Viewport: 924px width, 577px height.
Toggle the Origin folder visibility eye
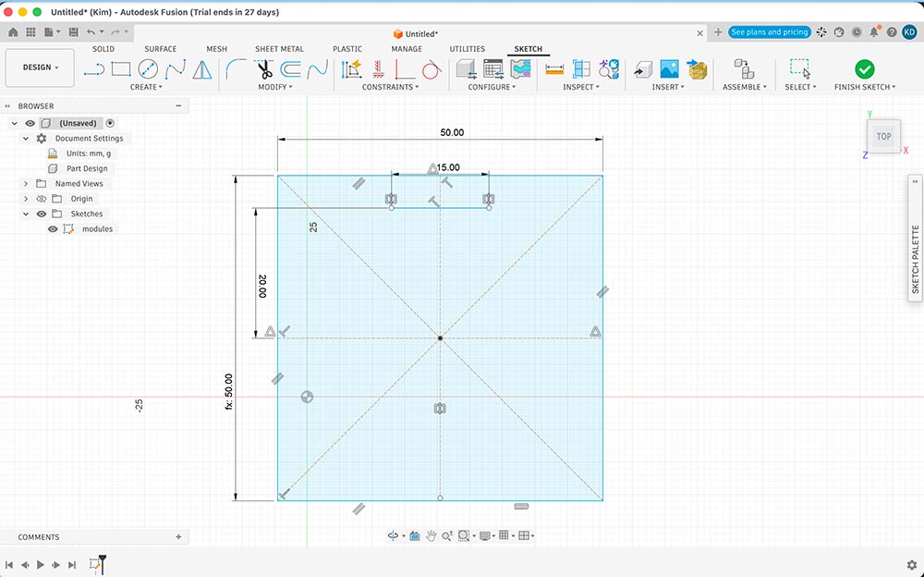42,199
